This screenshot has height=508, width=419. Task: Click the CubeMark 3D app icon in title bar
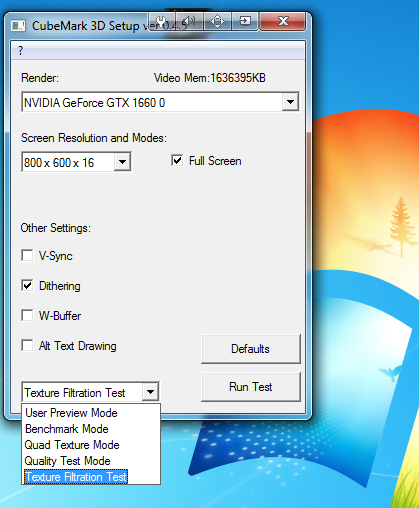click(x=18, y=26)
